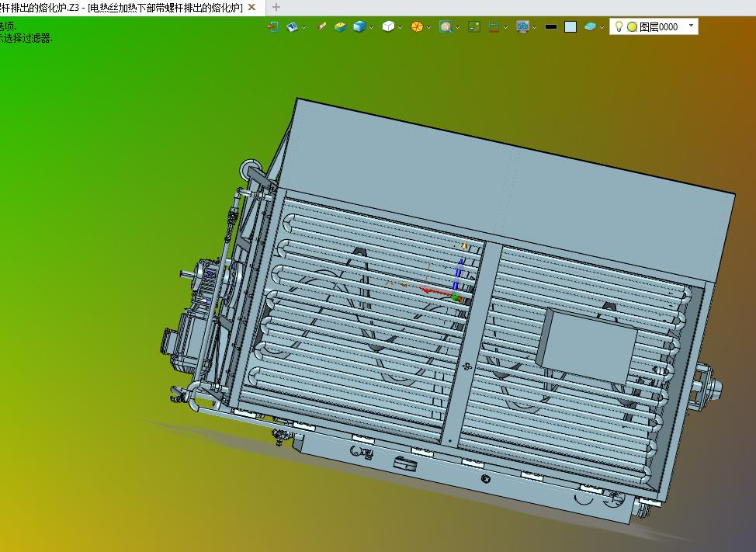Image resolution: width=756 pixels, height=552 pixels.
Task: Click the blue view-orientation icon
Action: (x=292, y=27)
